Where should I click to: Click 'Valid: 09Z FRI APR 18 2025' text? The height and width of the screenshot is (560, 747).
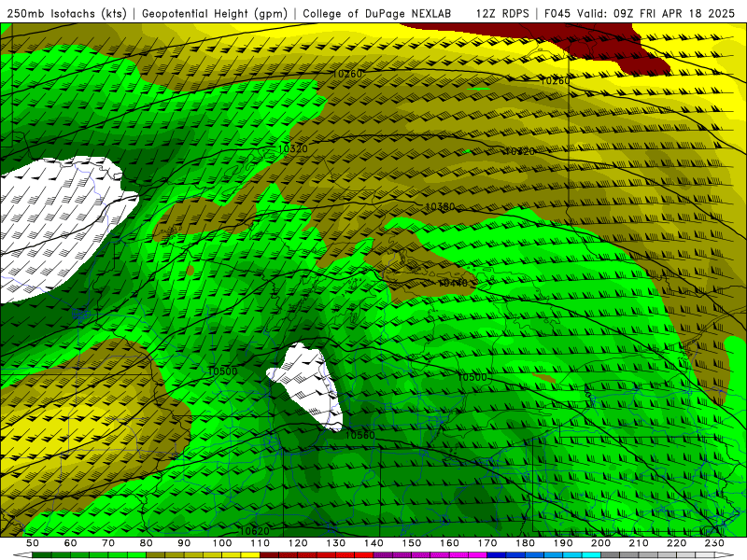click(x=656, y=13)
